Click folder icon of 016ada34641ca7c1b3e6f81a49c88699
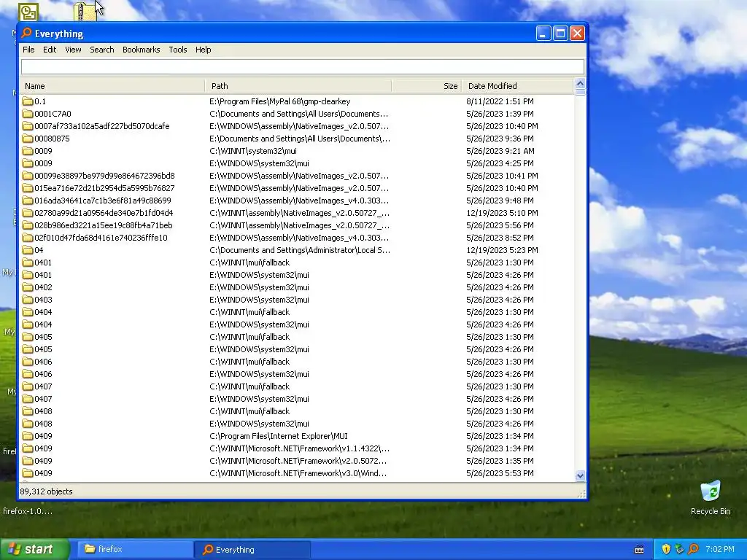This screenshot has height=560, width=747. click(x=28, y=201)
